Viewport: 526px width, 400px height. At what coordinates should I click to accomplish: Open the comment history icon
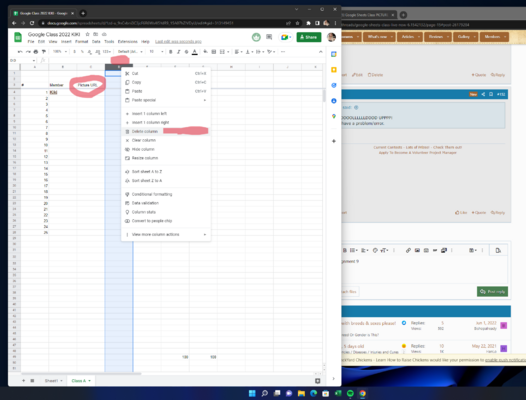pos(269,37)
